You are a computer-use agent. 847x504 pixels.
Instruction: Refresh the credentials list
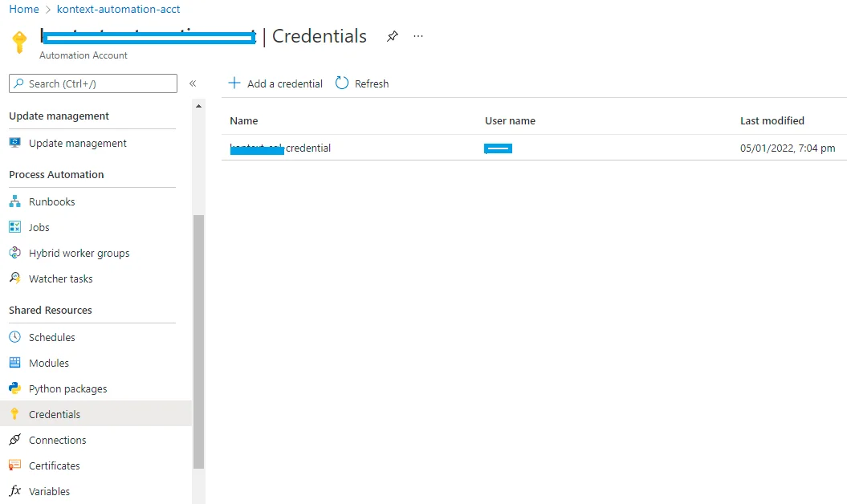[x=362, y=83]
